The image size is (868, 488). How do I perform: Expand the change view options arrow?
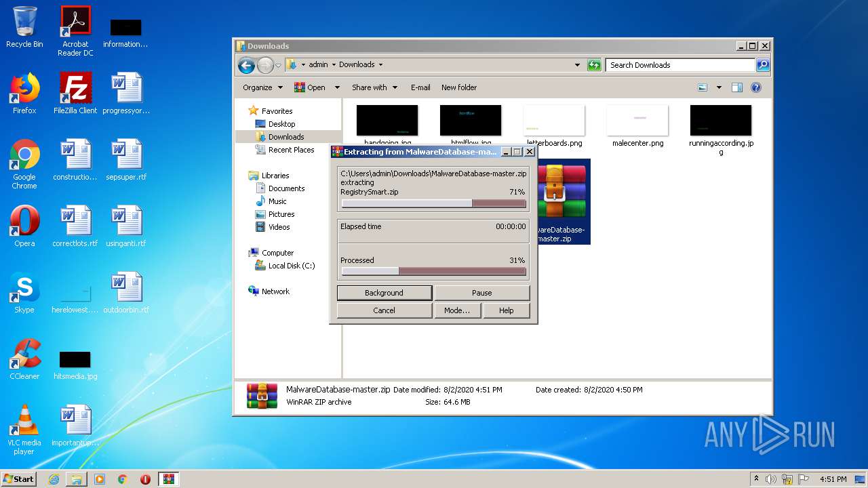click(719, 87)
